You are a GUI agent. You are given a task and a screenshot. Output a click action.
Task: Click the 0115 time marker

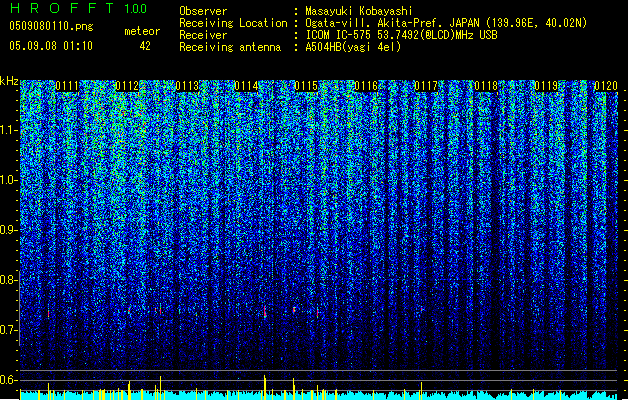pyautogui.click(x=306, y=86)
